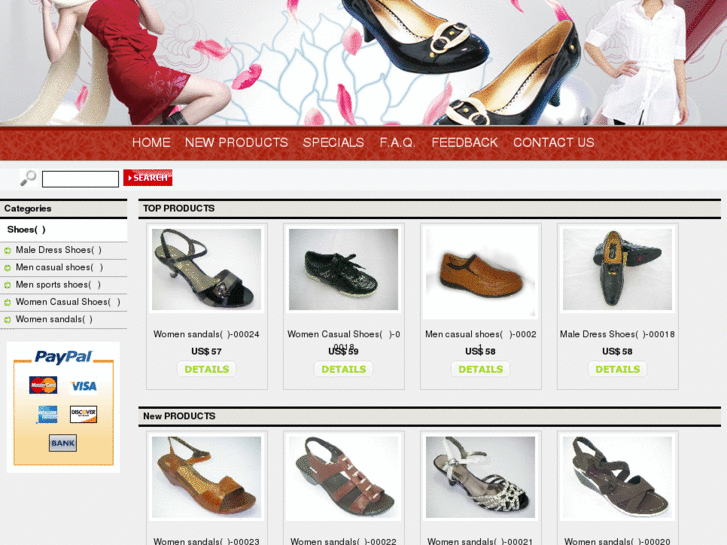Click the green bullet beside Men casual shoes
727x545 pixels.
7,268
